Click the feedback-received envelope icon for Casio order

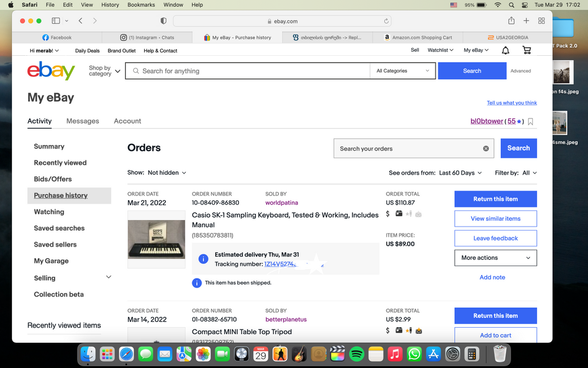click(419, 214)
